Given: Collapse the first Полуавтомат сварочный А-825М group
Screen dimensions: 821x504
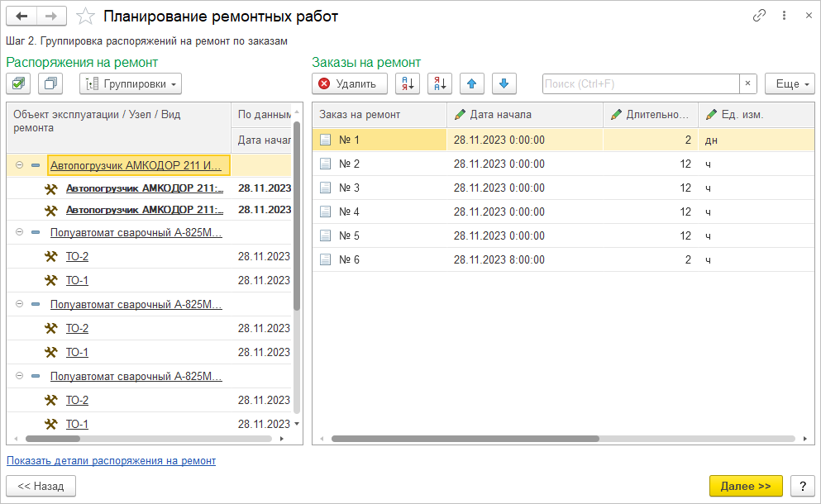Looking at the screenshot, I should tap(19, 232).
